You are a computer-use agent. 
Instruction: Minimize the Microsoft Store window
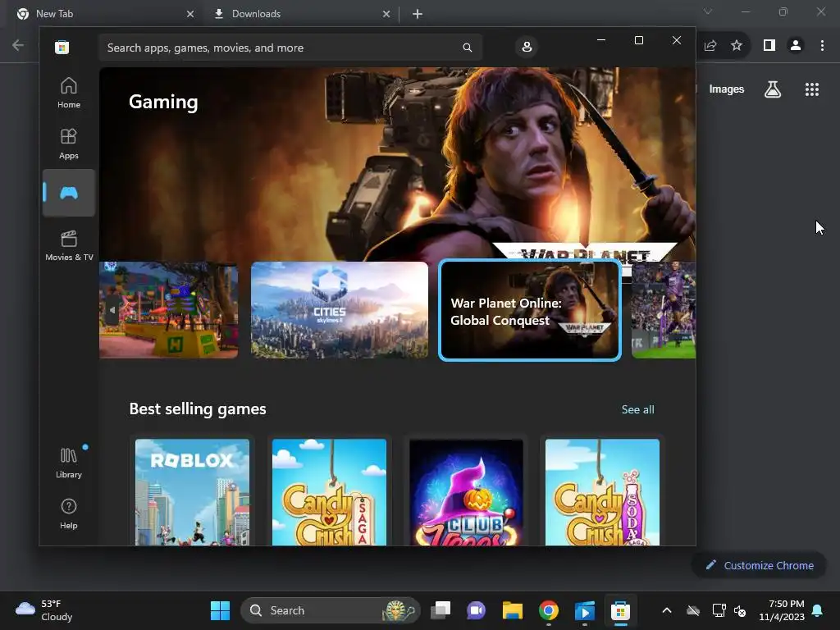(x=601, y=40)
